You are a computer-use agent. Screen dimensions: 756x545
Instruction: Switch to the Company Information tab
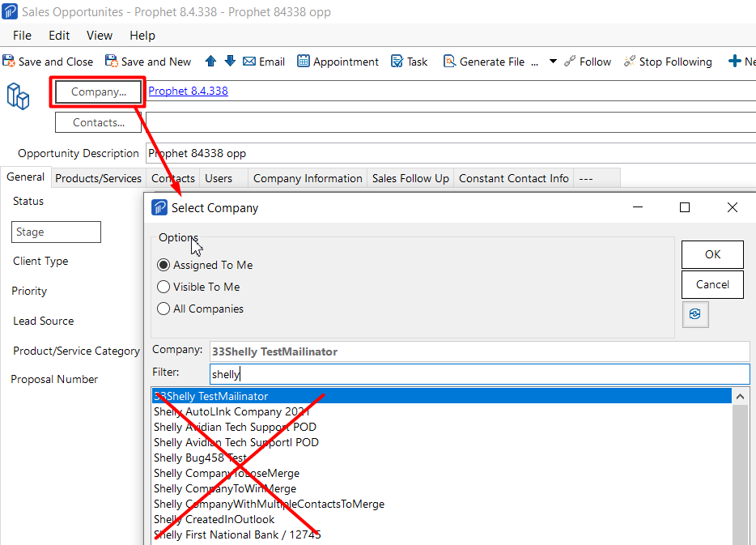[x=308, y=178]
